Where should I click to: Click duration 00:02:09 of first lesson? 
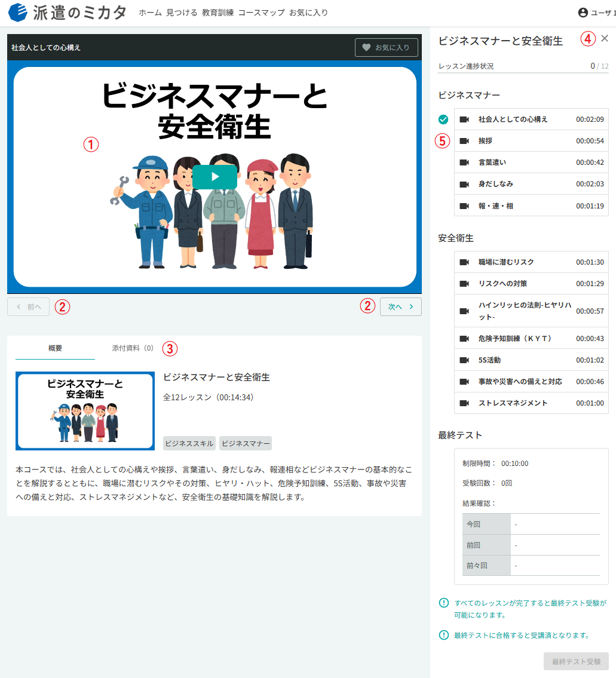pyautogui.click(x=590, y=119)
